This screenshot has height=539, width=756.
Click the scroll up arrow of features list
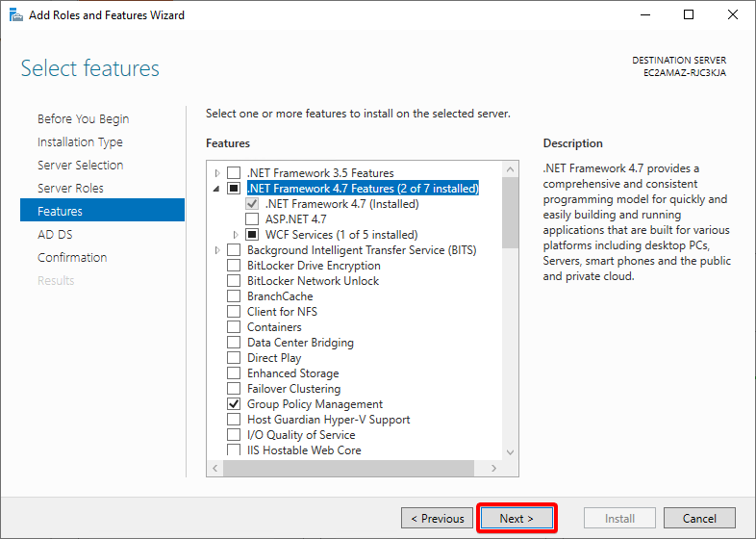click(510, 169)
